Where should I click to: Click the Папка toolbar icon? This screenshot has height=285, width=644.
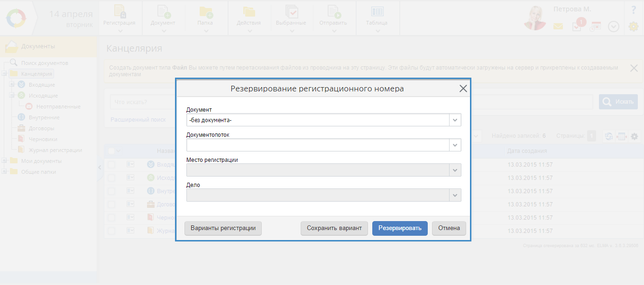click(205, 12)
